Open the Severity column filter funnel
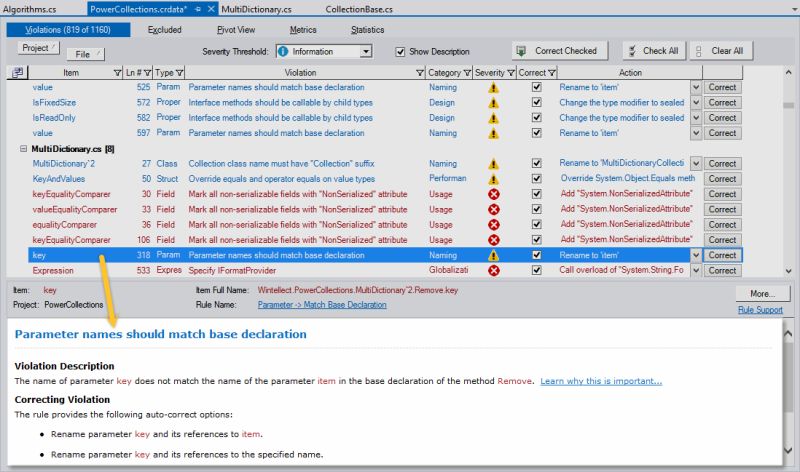800x472 pixels. point(511,73)
